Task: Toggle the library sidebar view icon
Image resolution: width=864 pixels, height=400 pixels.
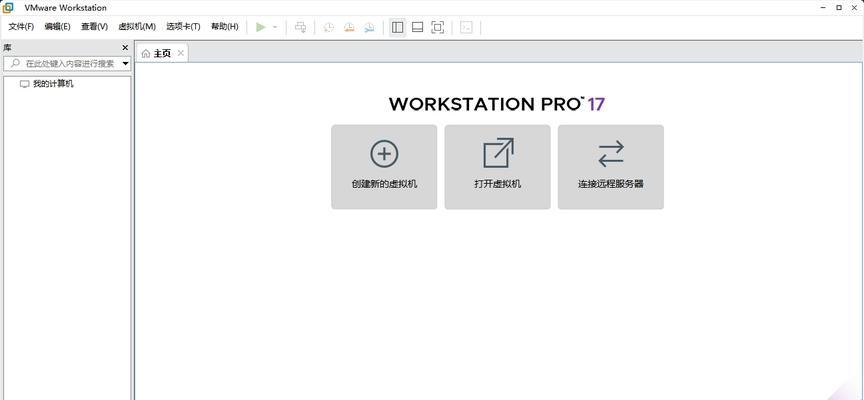Action: pos(397,27)
